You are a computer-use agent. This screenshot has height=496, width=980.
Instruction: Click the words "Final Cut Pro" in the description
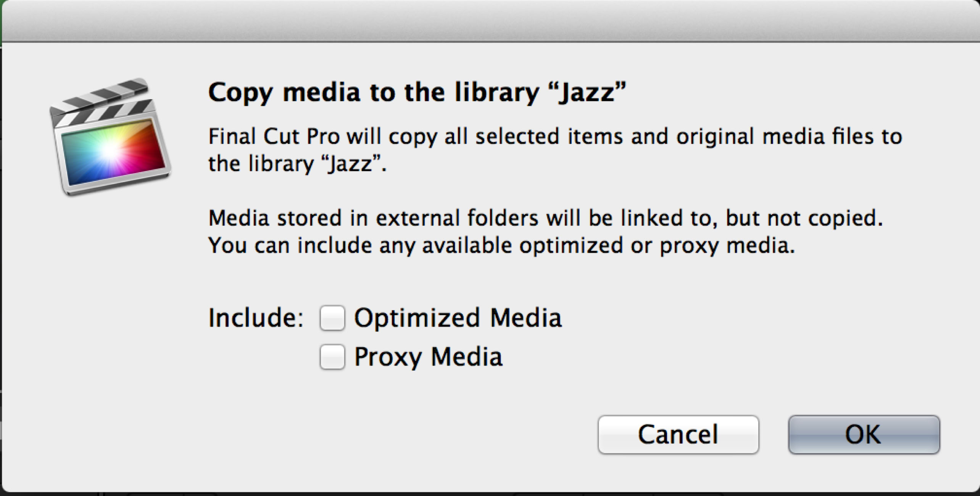274,137
